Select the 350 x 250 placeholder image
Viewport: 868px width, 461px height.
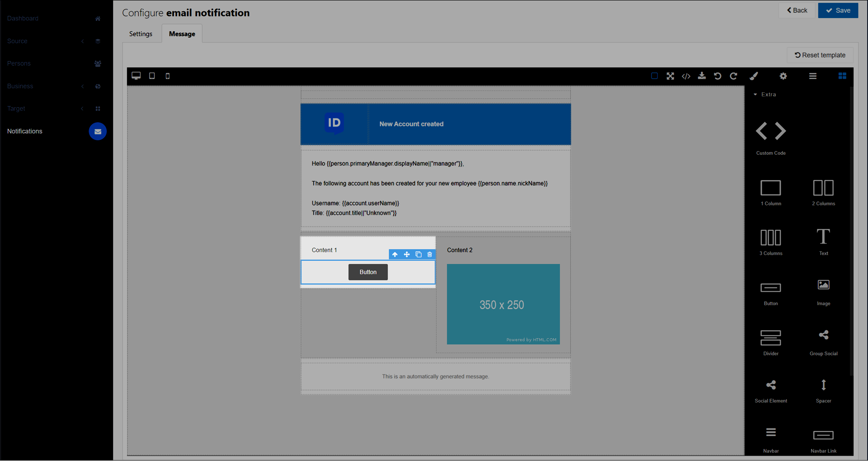[503, 304]
